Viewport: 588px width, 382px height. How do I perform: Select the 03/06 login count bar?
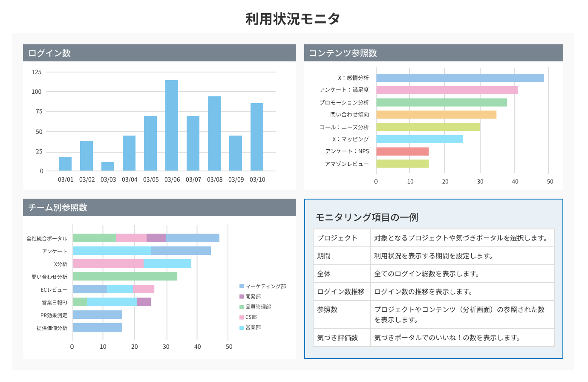pyautogui.click(x=172, y=125)
